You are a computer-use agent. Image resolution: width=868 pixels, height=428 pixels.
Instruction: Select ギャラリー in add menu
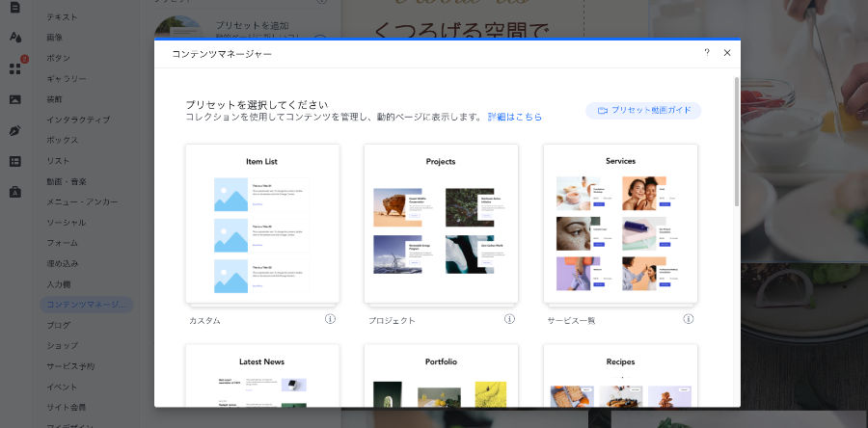coord(67,79)
